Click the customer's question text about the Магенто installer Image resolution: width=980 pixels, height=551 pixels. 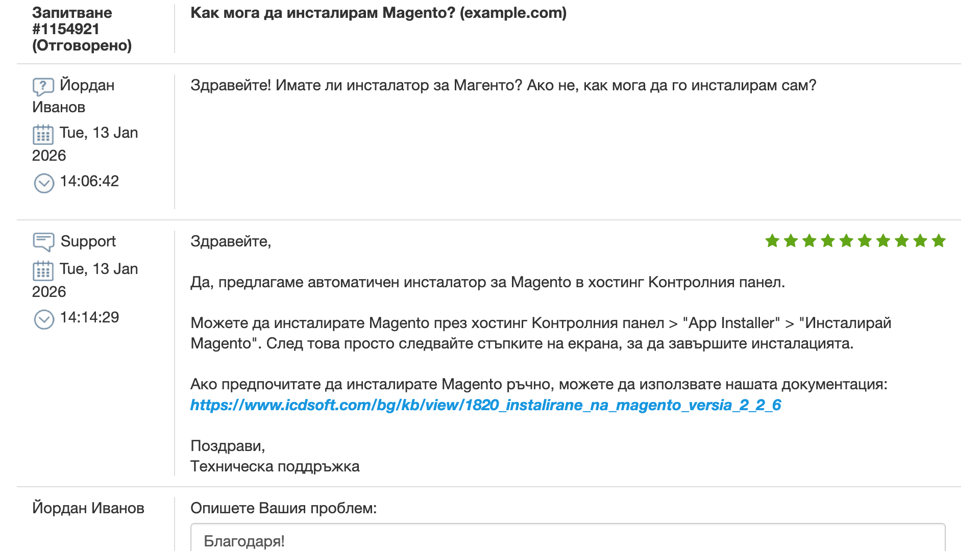(x=503, y=85)
